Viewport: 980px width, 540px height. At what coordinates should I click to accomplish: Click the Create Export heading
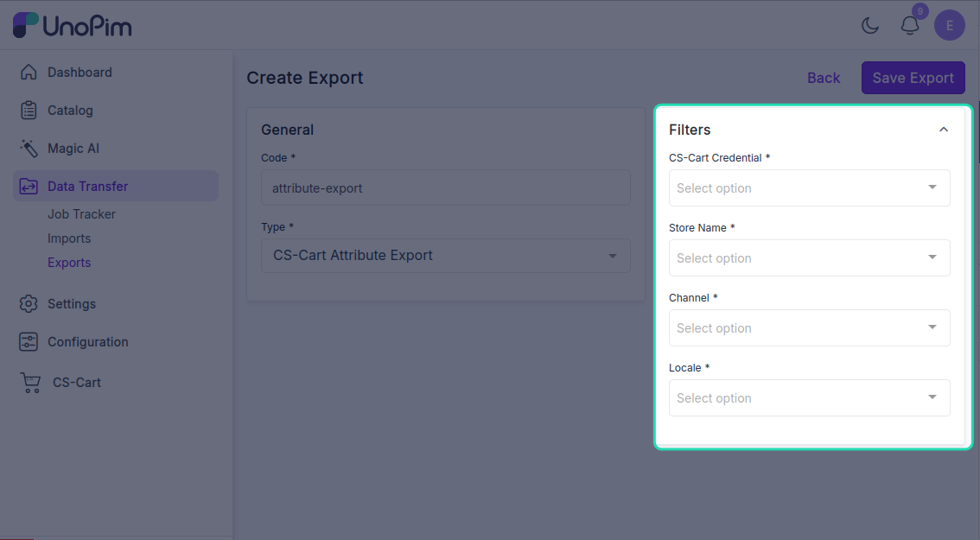click(304, 78)
